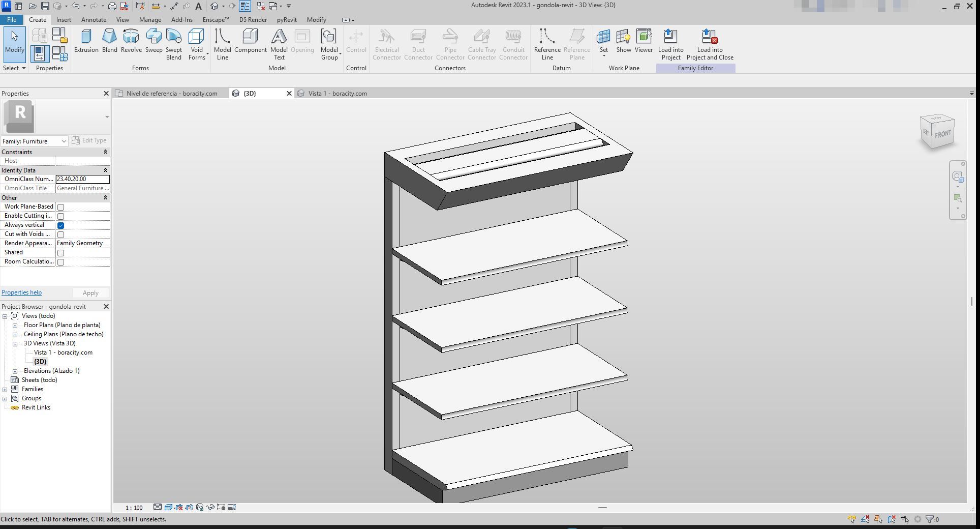Enable the Work Plane-Based checkbox

coord(60,207)
